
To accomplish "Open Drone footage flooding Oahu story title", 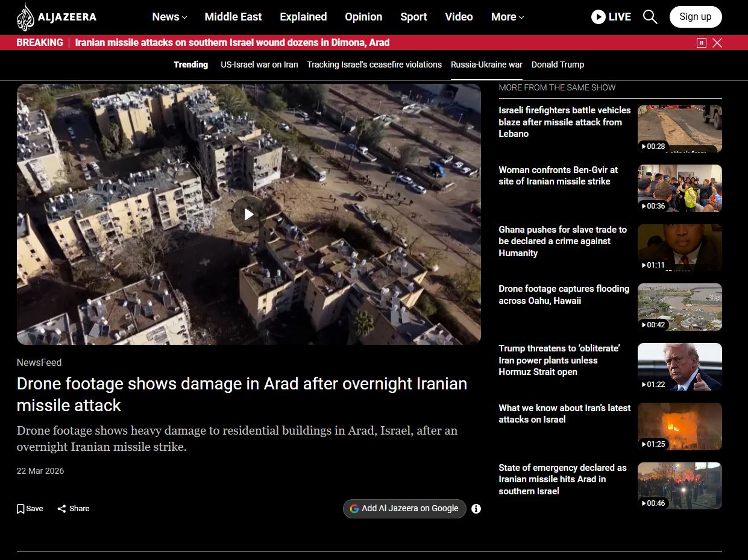I will click(564, 295).
